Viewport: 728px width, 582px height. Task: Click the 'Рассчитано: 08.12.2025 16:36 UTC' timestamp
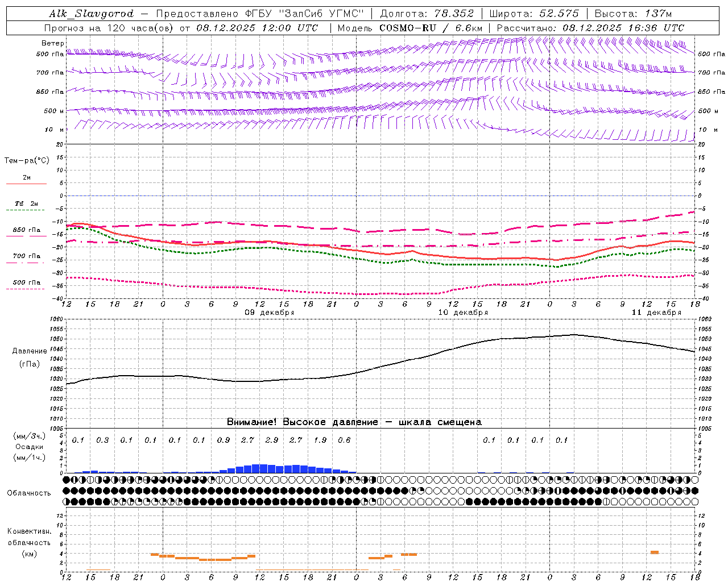(x=590, y=28)
